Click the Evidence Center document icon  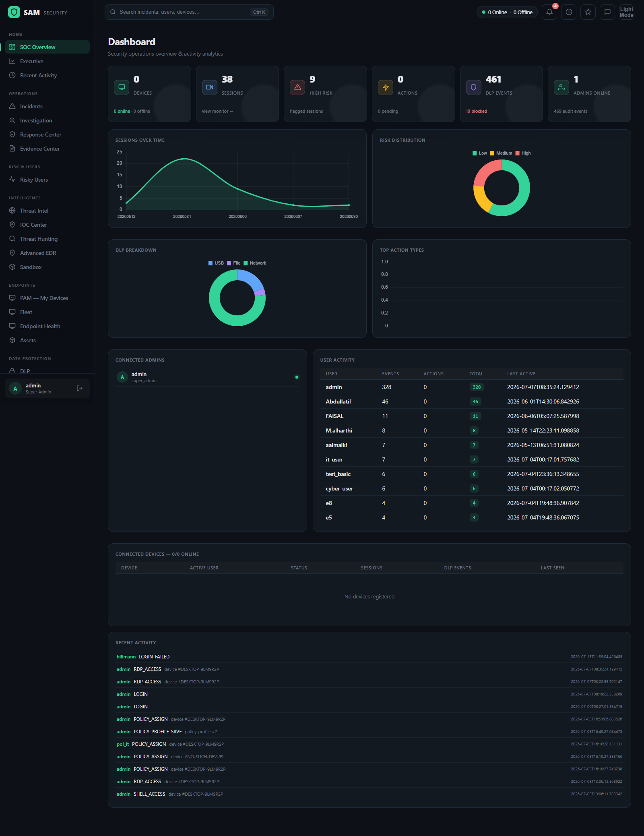coord(12,149)
